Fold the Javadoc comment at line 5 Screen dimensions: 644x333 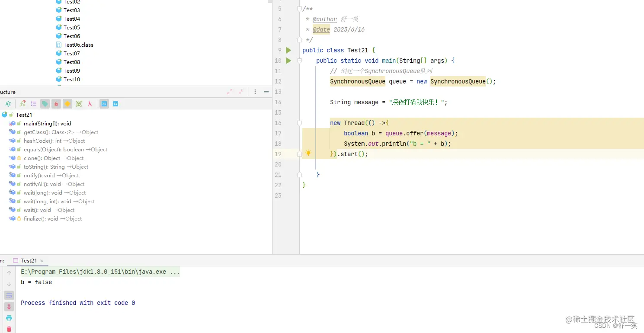point(299,9)
